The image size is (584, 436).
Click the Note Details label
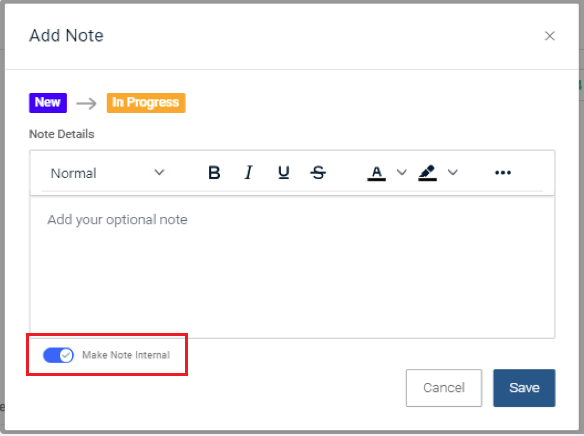coord(62,134)
